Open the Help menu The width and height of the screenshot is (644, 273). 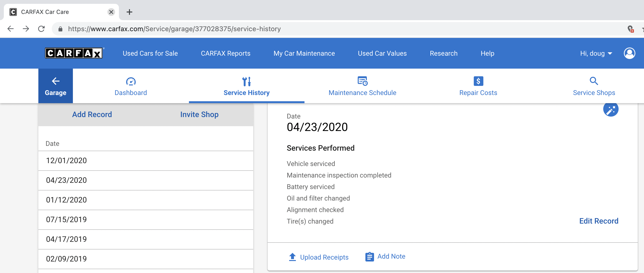487,53
